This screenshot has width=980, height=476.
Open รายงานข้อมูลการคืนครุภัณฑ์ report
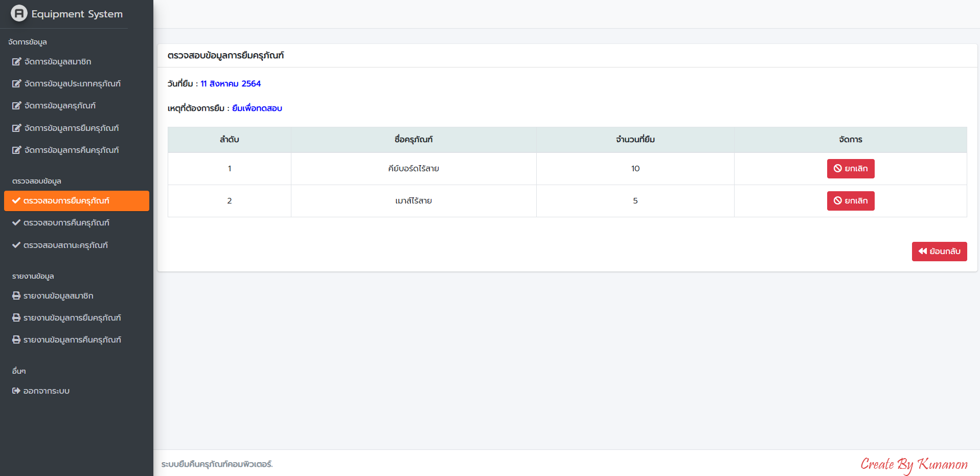pyautogui.click(x=72, y=340)
